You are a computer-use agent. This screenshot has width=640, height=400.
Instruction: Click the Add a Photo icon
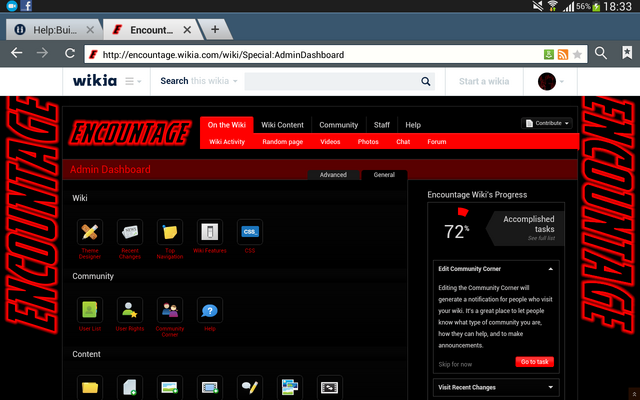pyautogui.click(x=170, y=387)
